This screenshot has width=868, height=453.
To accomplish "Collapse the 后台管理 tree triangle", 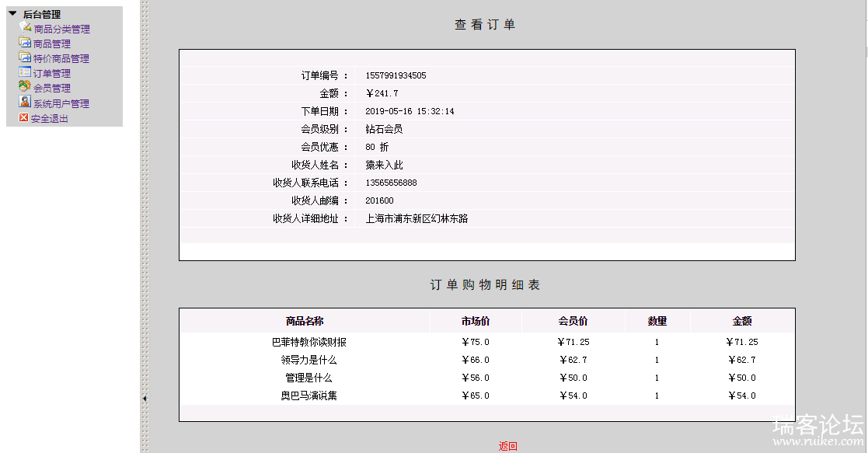I will 12,13.
